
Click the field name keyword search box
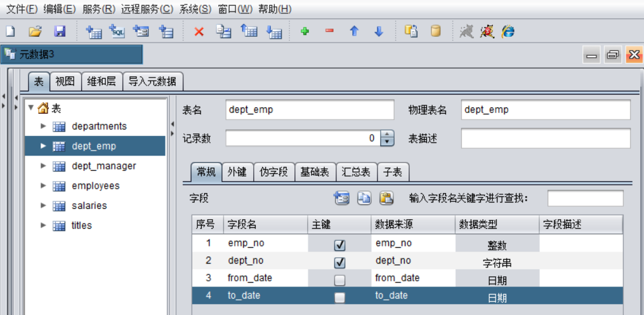tap(585, 198)
